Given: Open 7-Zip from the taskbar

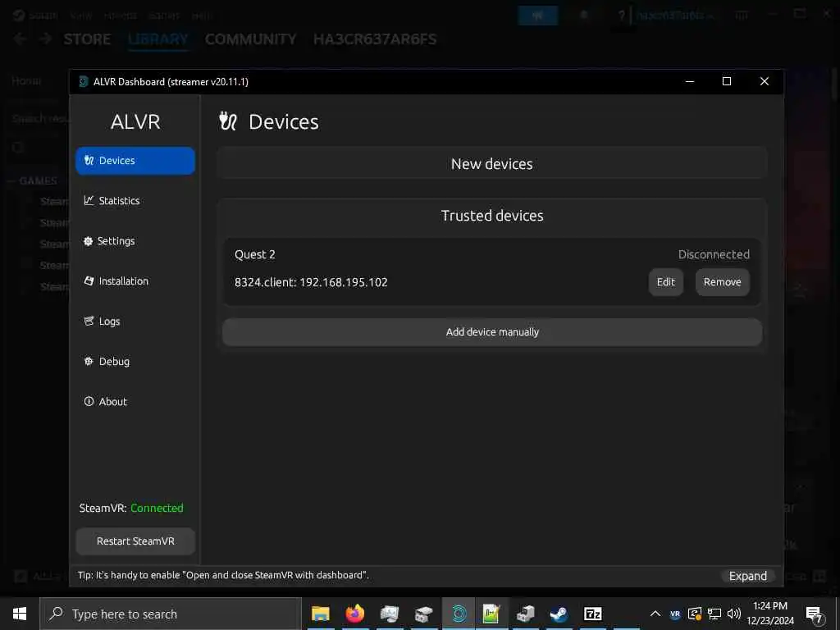Looking at the screenshot, I should [592, 614].
